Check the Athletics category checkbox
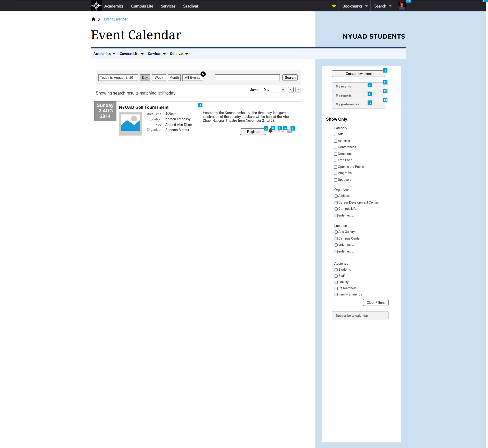The height and width of the screenshot is (448, 488). tap(336, 141)
